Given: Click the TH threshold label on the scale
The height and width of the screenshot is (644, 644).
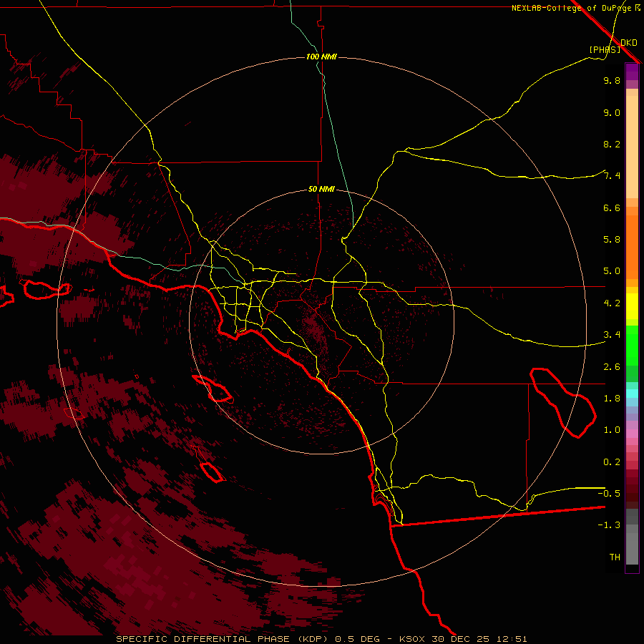Looking at the screenshot, I should [x=615, y=557].
